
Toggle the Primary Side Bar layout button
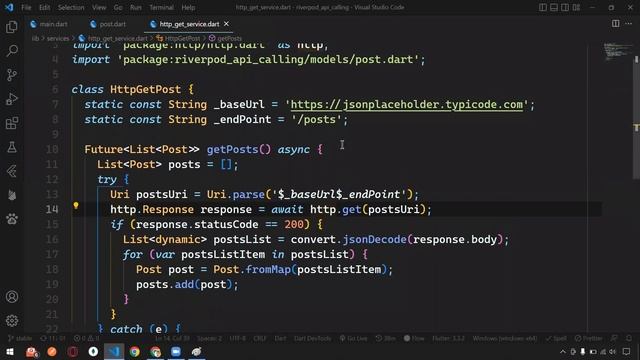coord(543,7)
